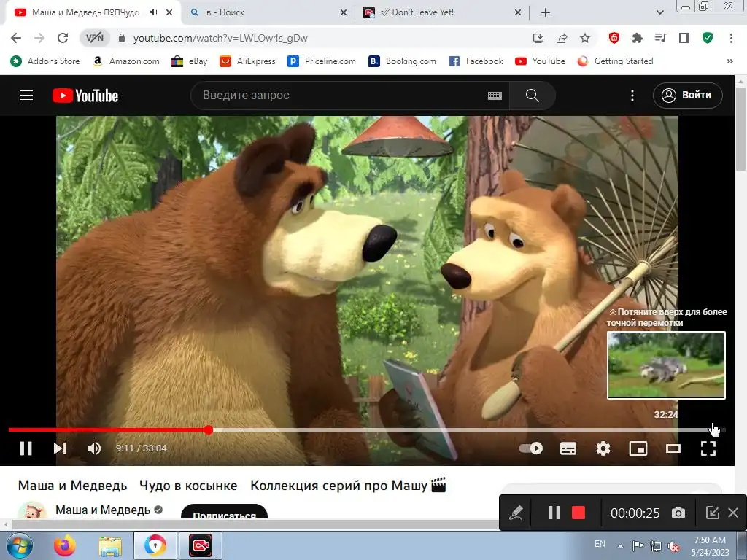Expand the hidden bookmarks chevron
747x560 pixels.
729,61
